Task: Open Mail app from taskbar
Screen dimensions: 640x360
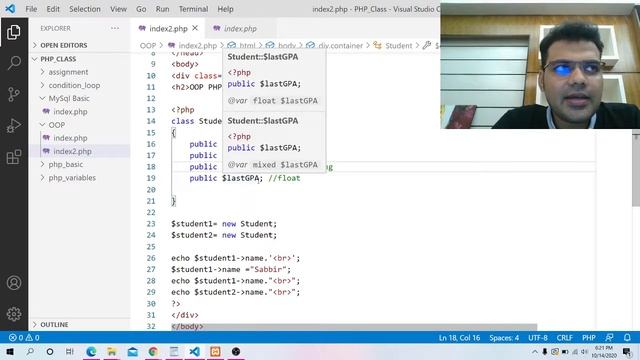Action: [x=133, y=351]
